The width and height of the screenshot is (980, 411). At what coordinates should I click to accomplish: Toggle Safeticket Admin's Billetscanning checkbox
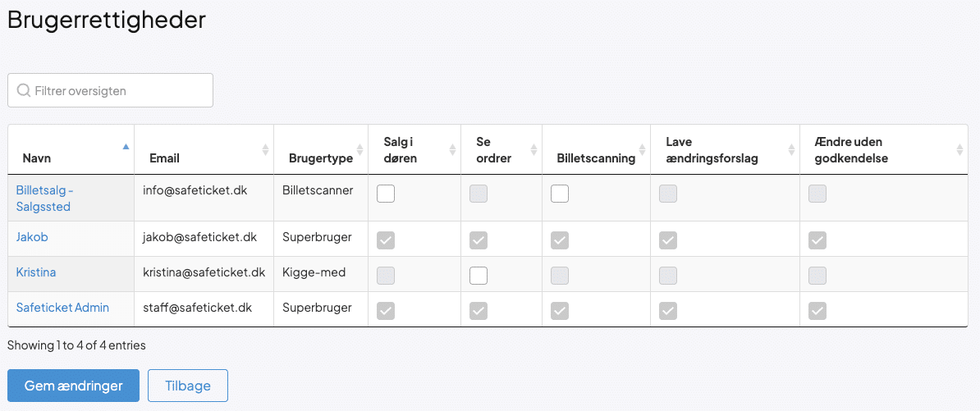(560, 311)
